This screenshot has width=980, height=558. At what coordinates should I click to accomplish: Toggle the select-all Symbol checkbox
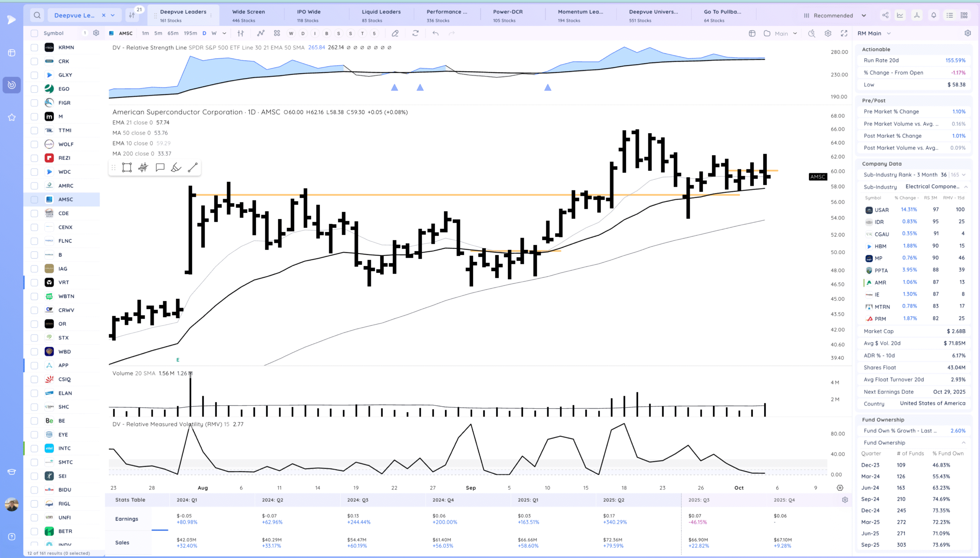[34, 33]
